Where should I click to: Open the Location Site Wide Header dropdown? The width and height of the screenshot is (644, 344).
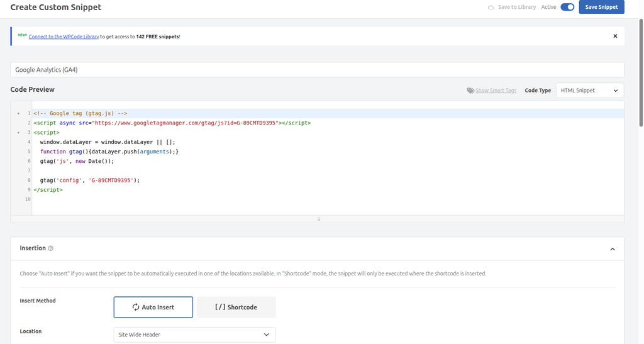pyautogui.click(x=194, y=335)
